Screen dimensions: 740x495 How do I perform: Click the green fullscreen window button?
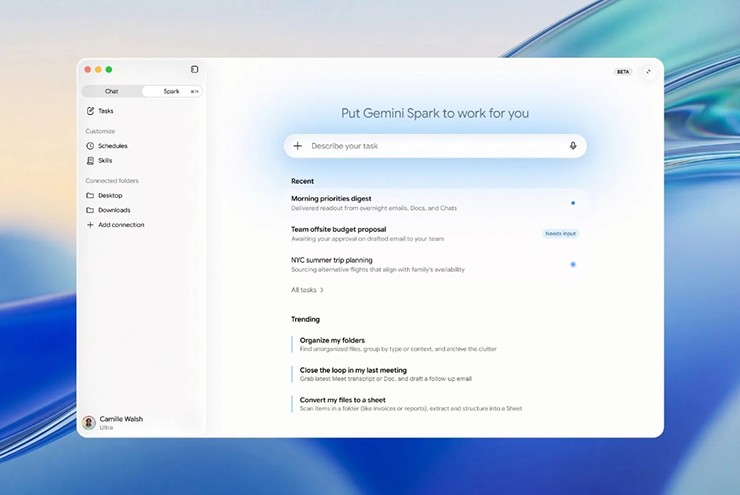[x=109, y=69]
